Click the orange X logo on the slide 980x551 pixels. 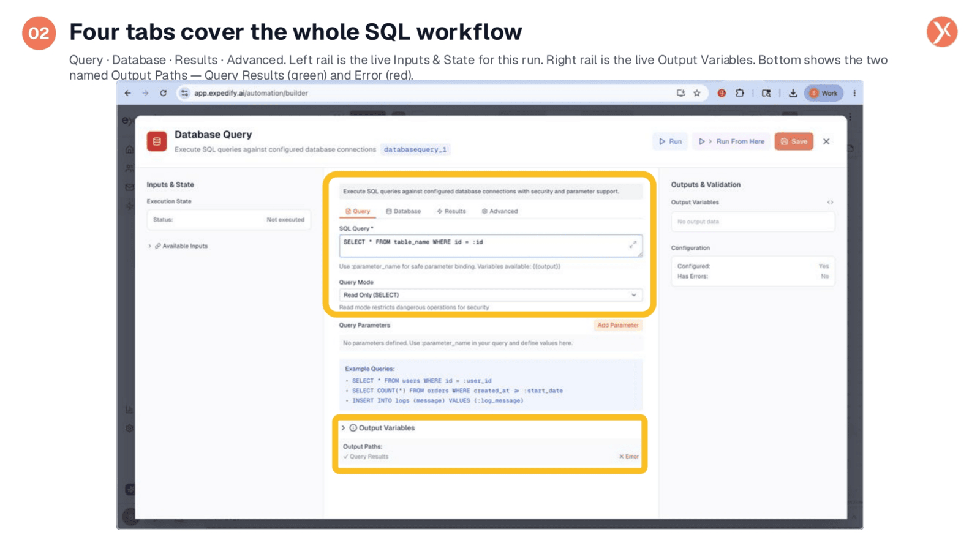coord(942,32)
